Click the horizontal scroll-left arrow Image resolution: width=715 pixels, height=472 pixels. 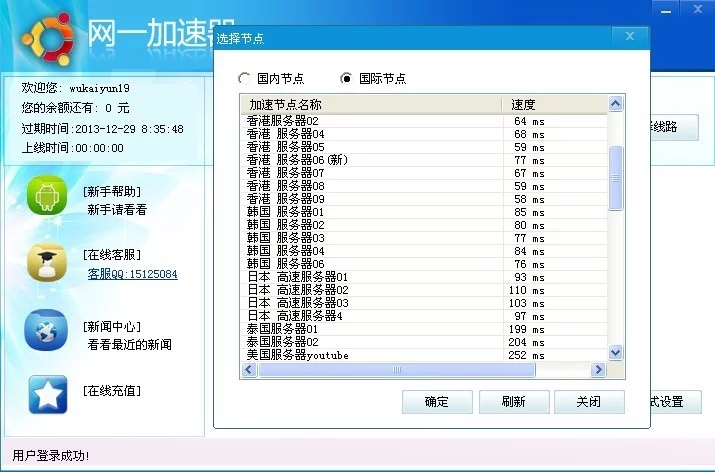click(x=249, y=369)
